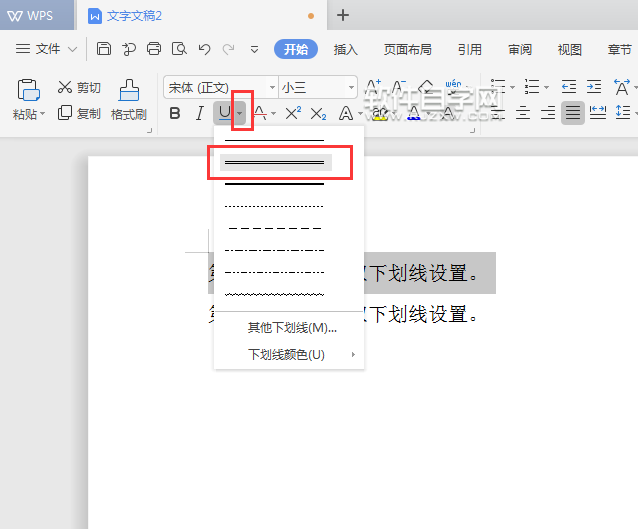The image size is (638, 529).
Task: Redo the last action
Action: [229, 49]
